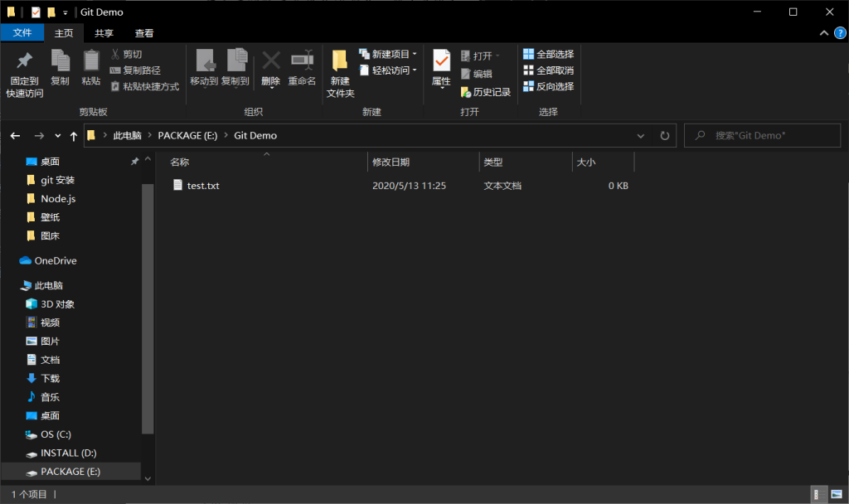The image size is (849, 504).
Task: Delete selected item using ribbon Delete icon
Action: (269, 66)
